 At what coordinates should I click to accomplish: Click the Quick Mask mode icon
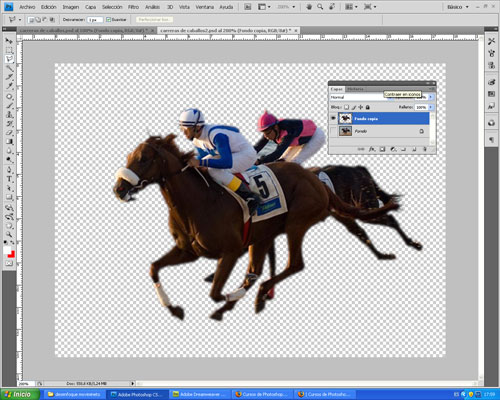(9, 263)
